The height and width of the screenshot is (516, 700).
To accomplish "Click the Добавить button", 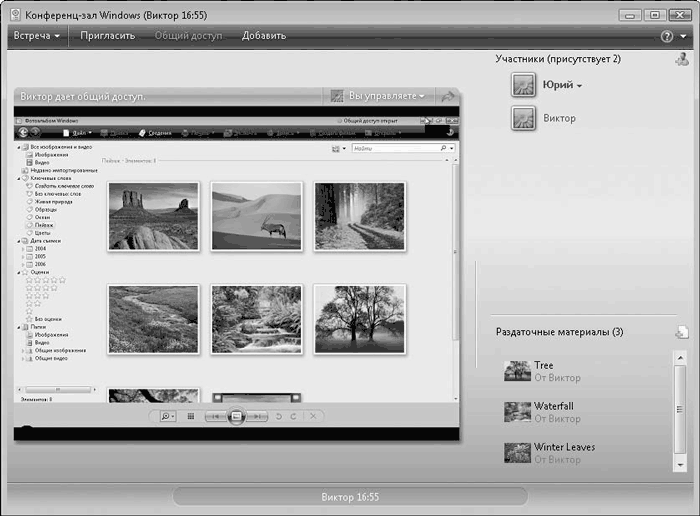I will 263,36.
